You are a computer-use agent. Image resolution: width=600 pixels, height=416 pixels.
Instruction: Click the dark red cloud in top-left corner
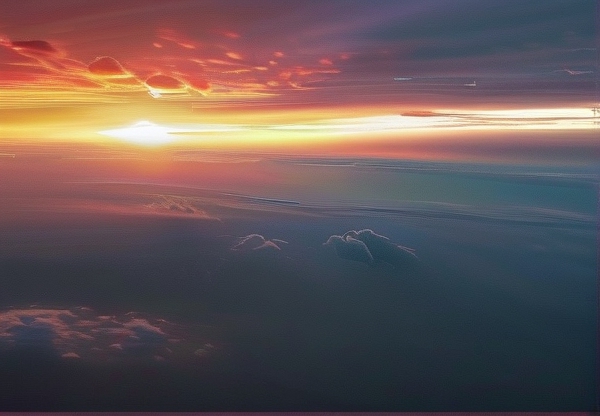[35, 46]
